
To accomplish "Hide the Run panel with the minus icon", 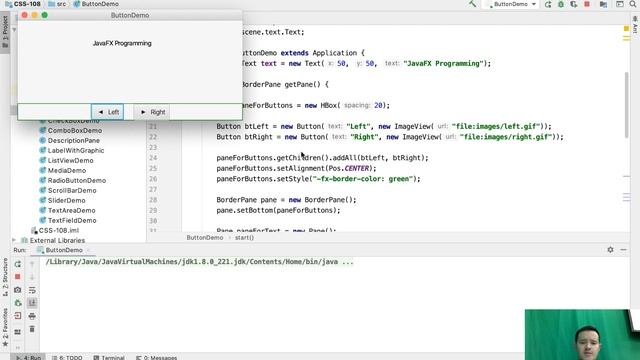I will coord(623,249).
